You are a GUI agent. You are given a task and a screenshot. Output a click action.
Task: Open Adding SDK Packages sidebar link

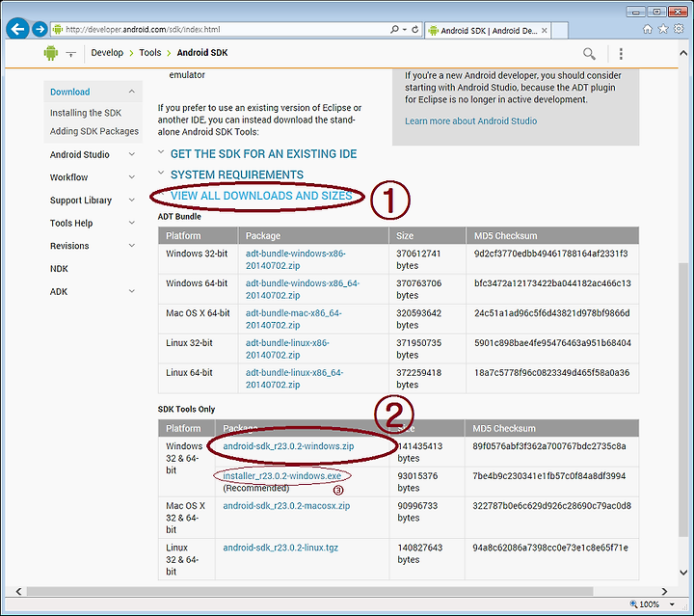(x=94, y=131)
